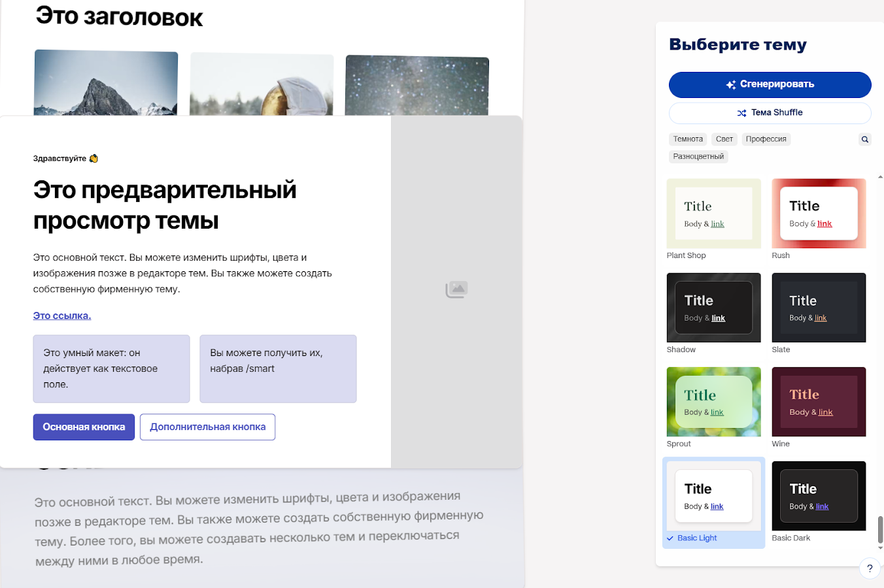
Task: Open 'Это ссылка.' hyperlink
Action: 61,316
